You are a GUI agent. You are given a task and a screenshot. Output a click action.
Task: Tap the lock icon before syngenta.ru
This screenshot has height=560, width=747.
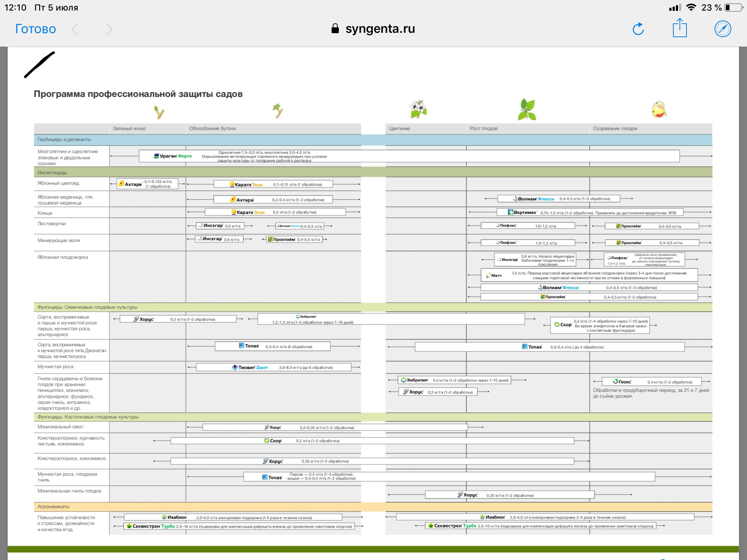(x=335, y=28)
